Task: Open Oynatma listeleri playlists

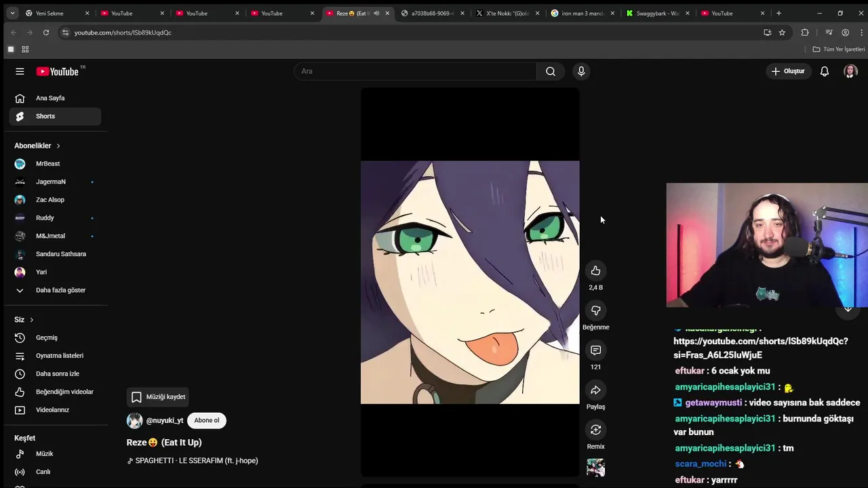Action: (x=55, y=356)
